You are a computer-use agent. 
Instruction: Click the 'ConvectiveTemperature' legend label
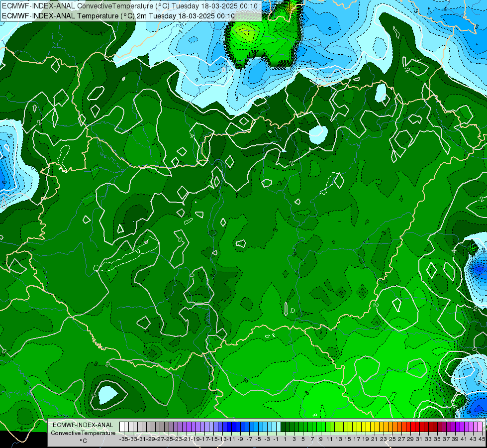click(83, 433)
